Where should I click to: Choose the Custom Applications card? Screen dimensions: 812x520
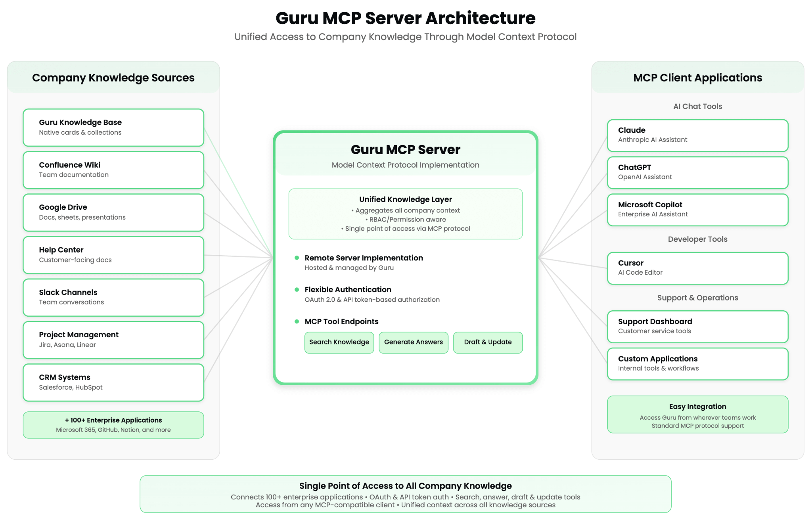697,363
